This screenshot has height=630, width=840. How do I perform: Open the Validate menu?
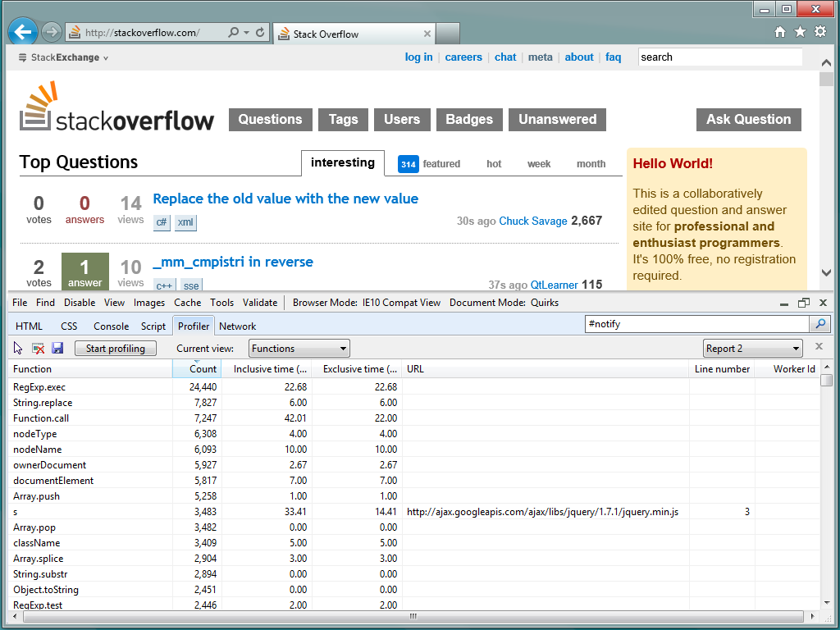click(x=260, y=303)
